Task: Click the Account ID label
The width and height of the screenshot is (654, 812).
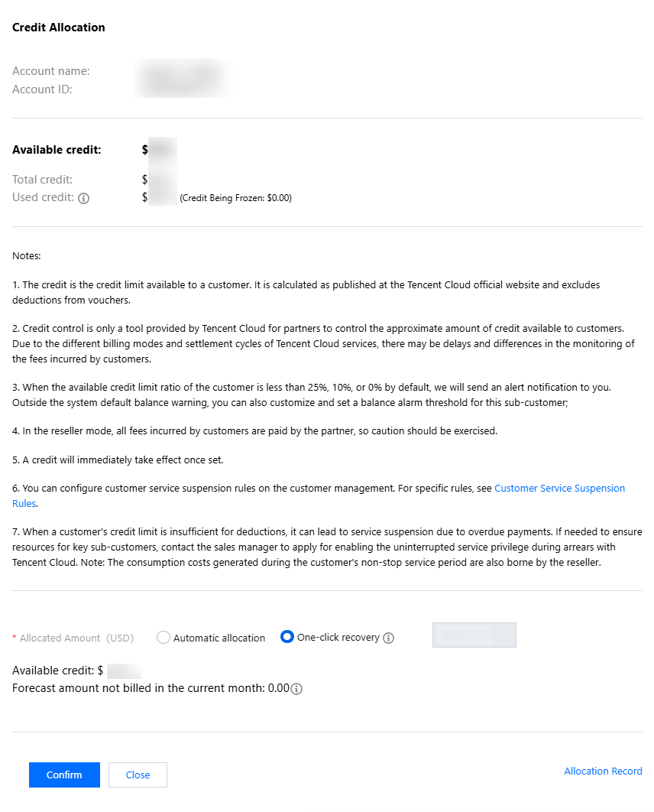Action: (x=42, y=89)
